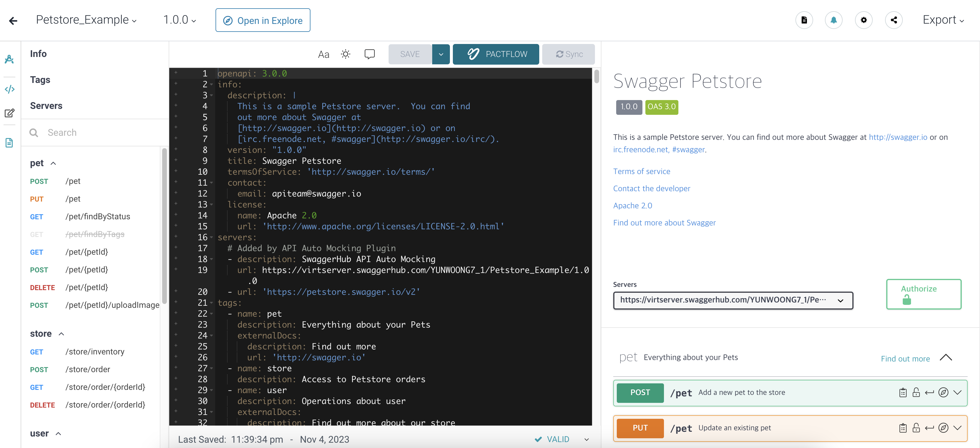980x448 pixels.
Task: Click the jump-to-definition arrow on POST /pet row
Action: click(x=929, y=393)
